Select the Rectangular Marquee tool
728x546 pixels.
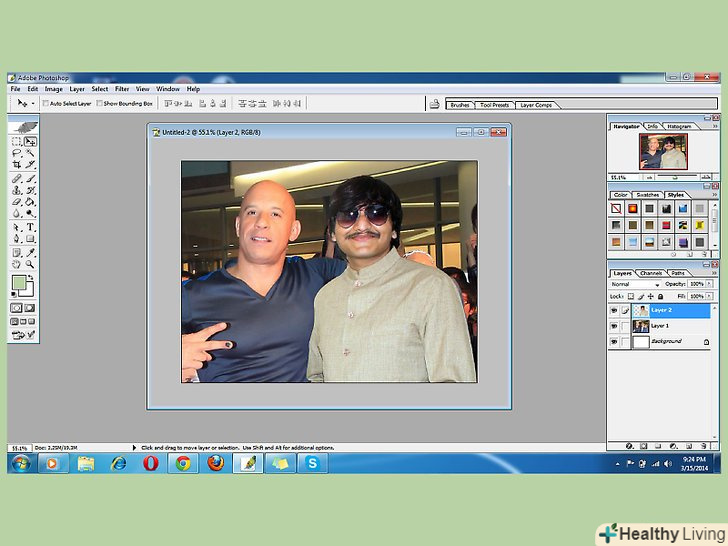tap(17, 142)
